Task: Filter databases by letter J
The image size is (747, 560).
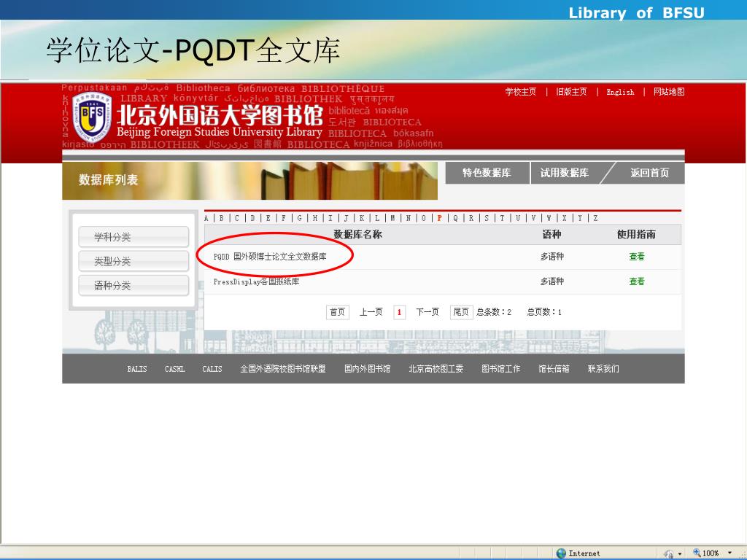Action: (x=347, y=218)
